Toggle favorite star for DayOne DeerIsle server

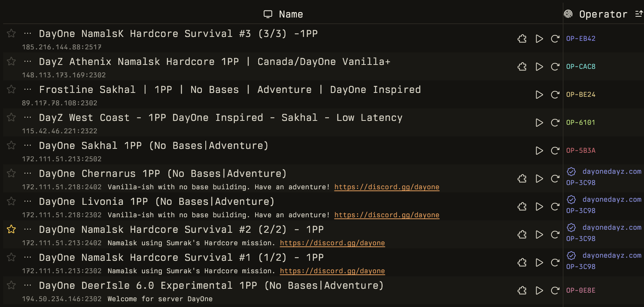pyautogui.click(x=11, y=285)
